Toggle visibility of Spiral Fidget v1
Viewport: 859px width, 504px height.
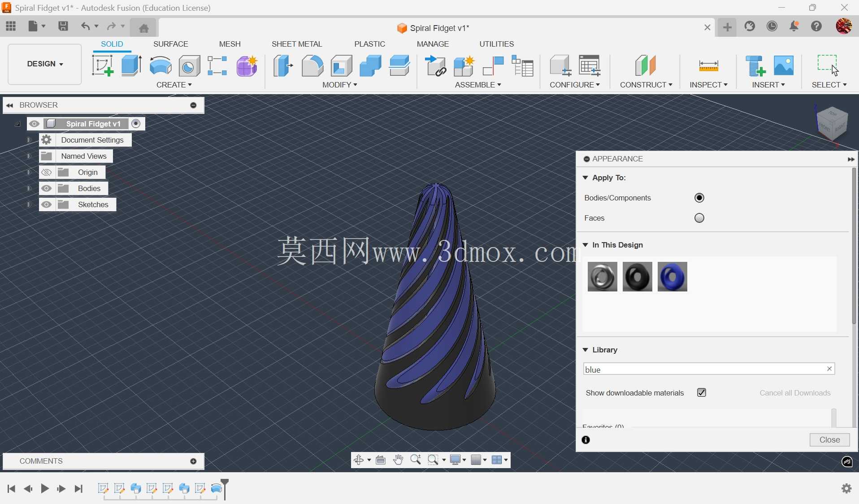pyautogui.click(x=35, y=124)
